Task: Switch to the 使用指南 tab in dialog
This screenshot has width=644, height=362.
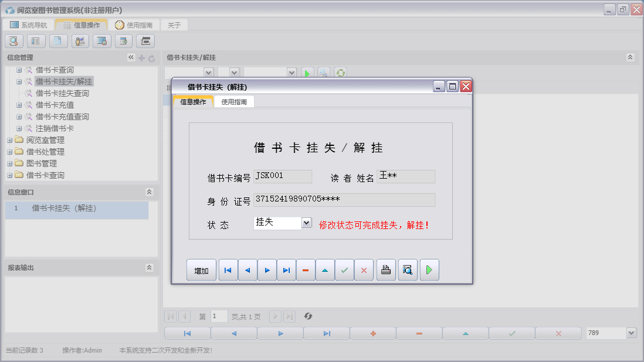Action: point(234,101)
